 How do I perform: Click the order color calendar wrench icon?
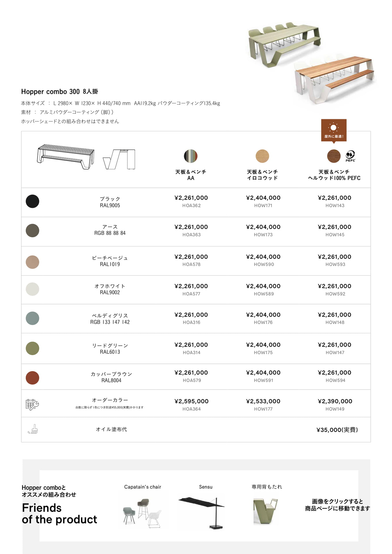tap(32, 405)
